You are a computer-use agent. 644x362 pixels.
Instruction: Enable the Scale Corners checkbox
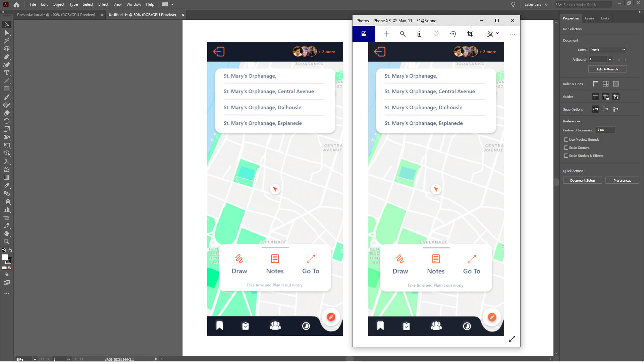[566, 147]
